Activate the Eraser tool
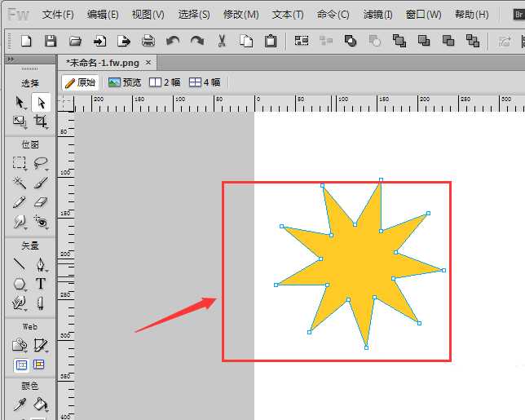This screenshot has height=420, width=525. pyautogui.click(x=40, y=202)
